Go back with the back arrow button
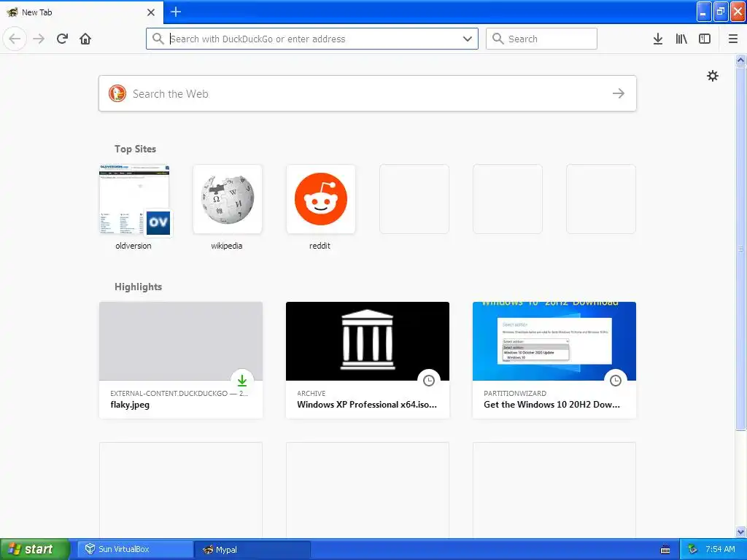The height and width of the screenshot is (560, 747). [x=15, y=39]
